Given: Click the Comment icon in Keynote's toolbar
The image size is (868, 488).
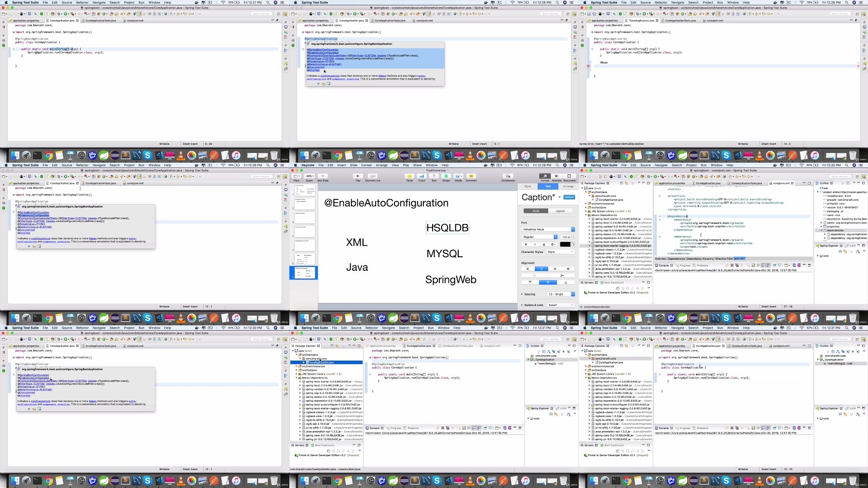Looking at the screenshot, I should pos(471,176).
